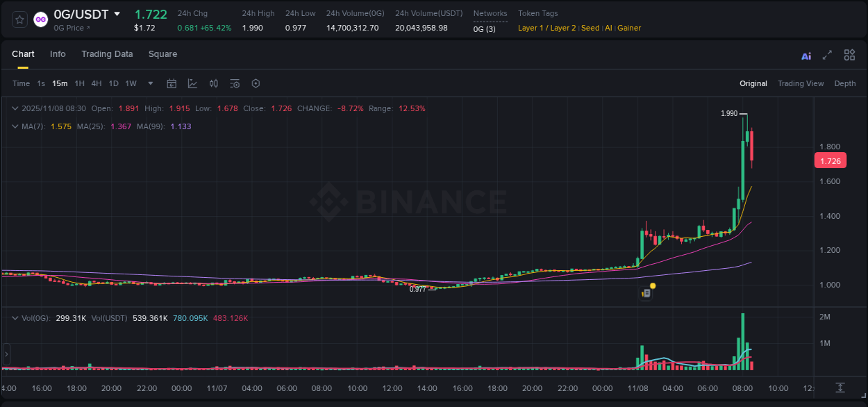Open the extra timeframes dropdown arrow
868x407 pixels.
(x=149, y=83)
